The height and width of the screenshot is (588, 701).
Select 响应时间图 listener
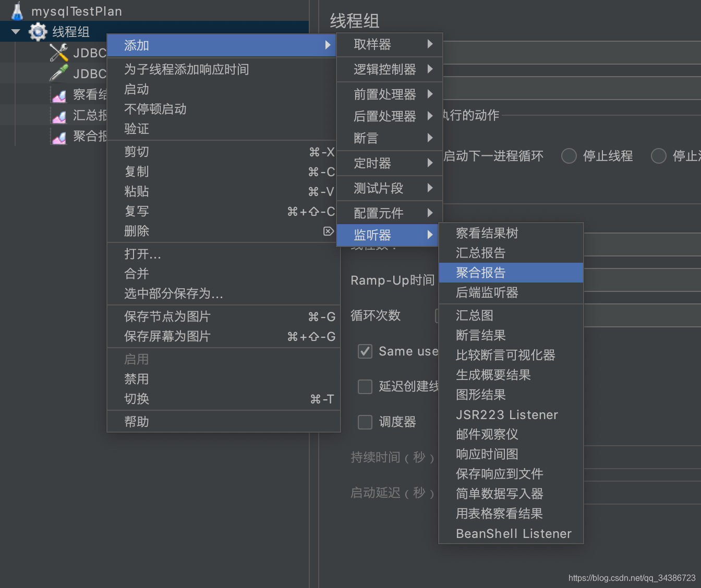pos(511,454)
